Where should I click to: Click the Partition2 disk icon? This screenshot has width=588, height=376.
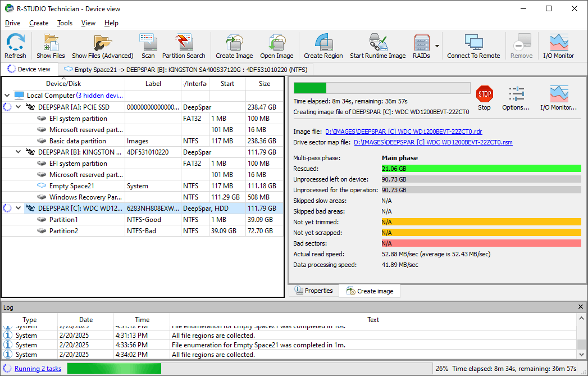(41, 231)
